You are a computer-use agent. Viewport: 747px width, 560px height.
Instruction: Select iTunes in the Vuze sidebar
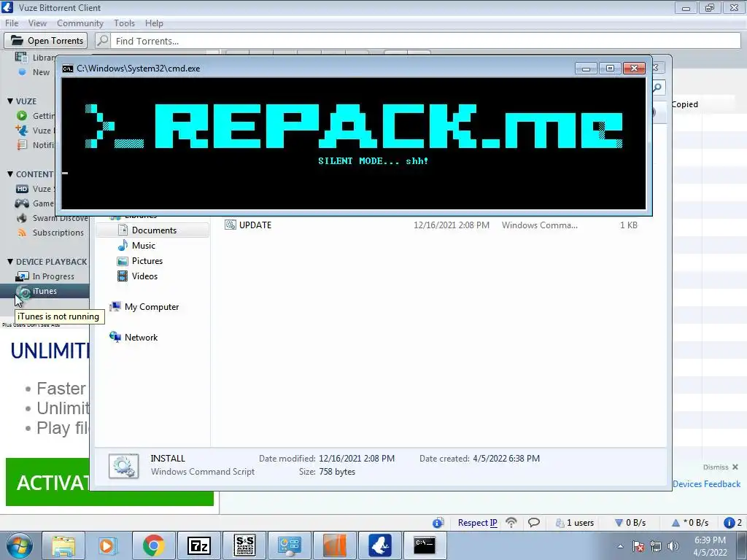[x=44, y=291]
